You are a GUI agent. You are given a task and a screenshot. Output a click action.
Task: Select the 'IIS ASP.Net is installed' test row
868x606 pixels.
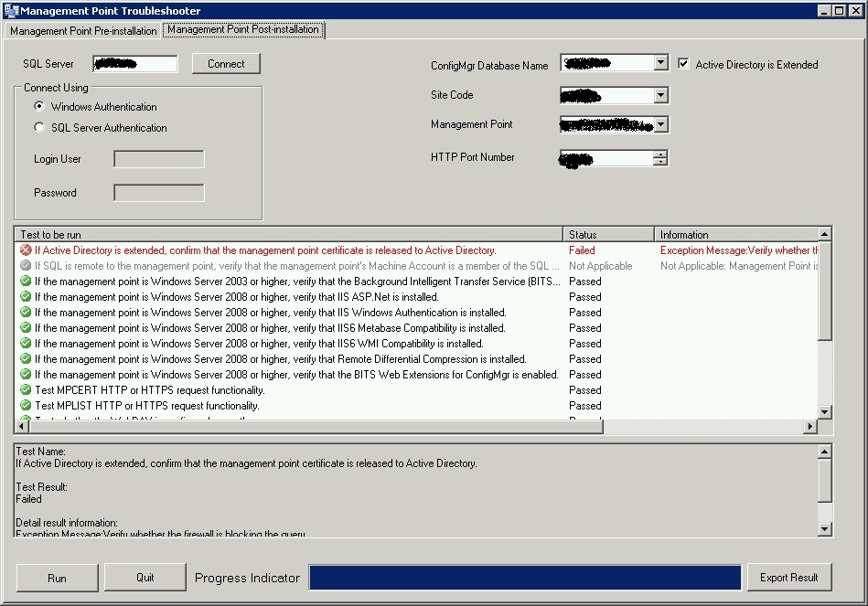coord(416,297)
